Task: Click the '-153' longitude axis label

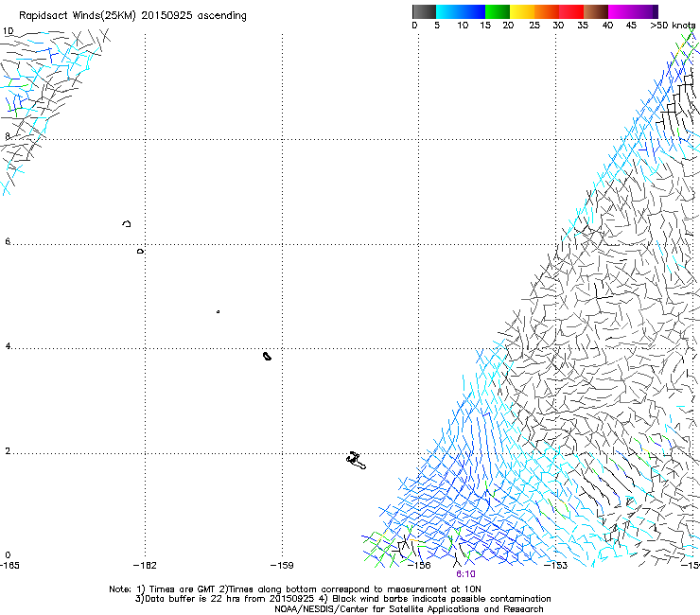Action: coord(555,566)
